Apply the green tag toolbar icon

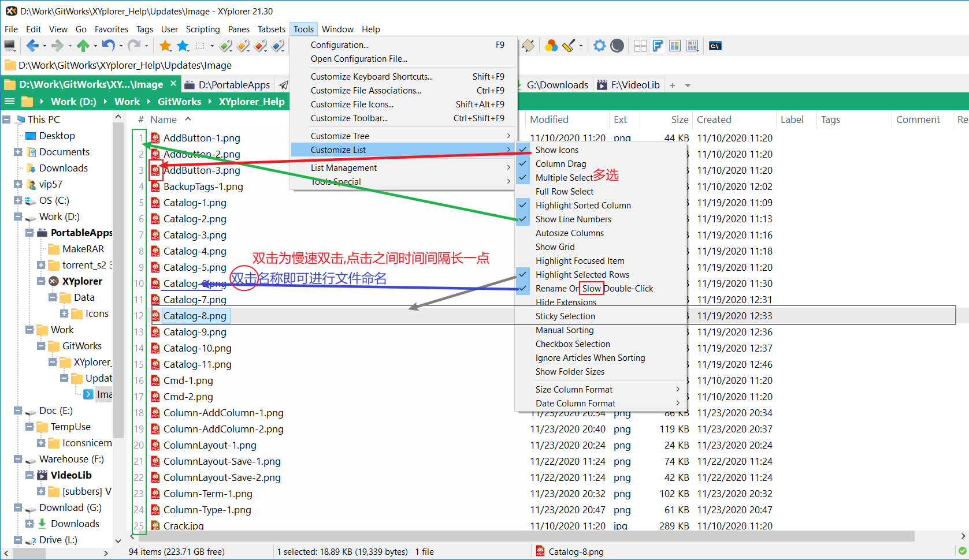coord(225,46)
